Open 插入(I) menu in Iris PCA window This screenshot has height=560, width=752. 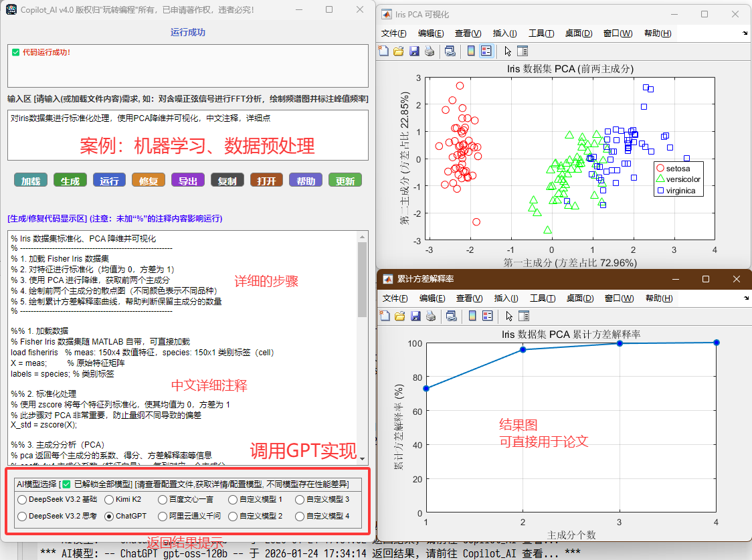point(504,33)
